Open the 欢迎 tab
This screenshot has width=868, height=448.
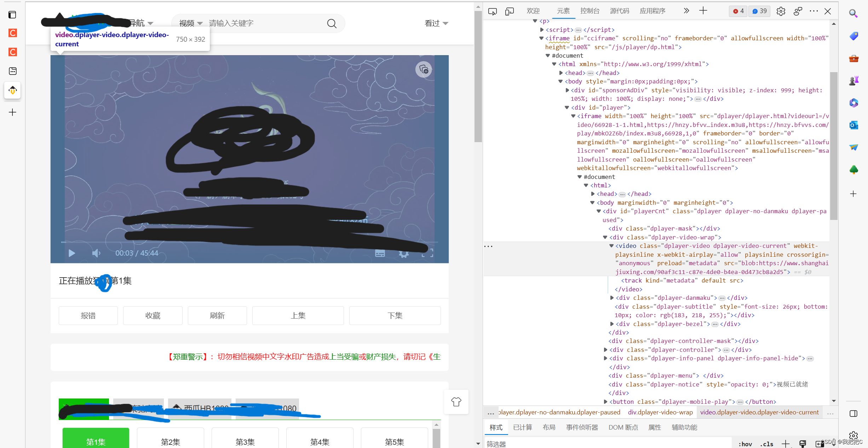[x=533, y=11]
